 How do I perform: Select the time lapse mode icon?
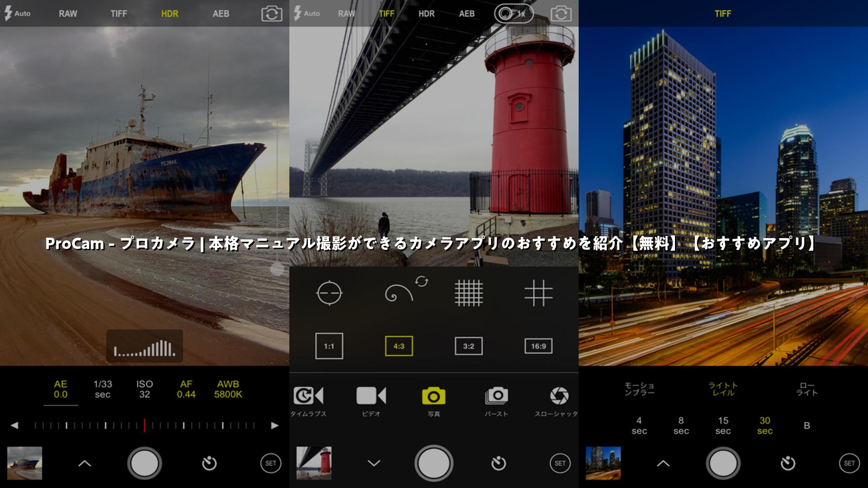pyautogui.click(x=308, y=396)
